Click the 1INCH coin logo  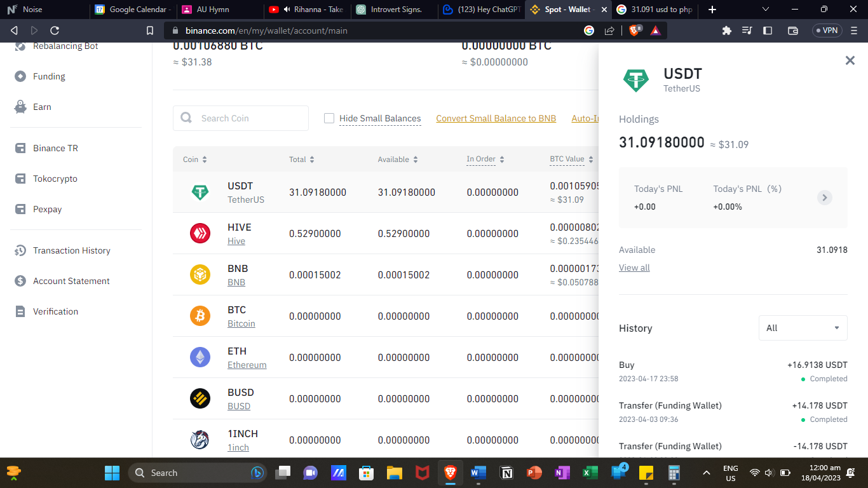200,440
